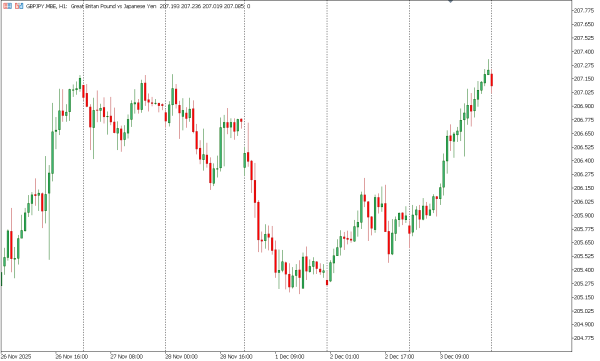The image size is (600, 361).
Task: Click the 1 Dec 09:00 time label
Action: pyautogui.click(x=290, y=357)
